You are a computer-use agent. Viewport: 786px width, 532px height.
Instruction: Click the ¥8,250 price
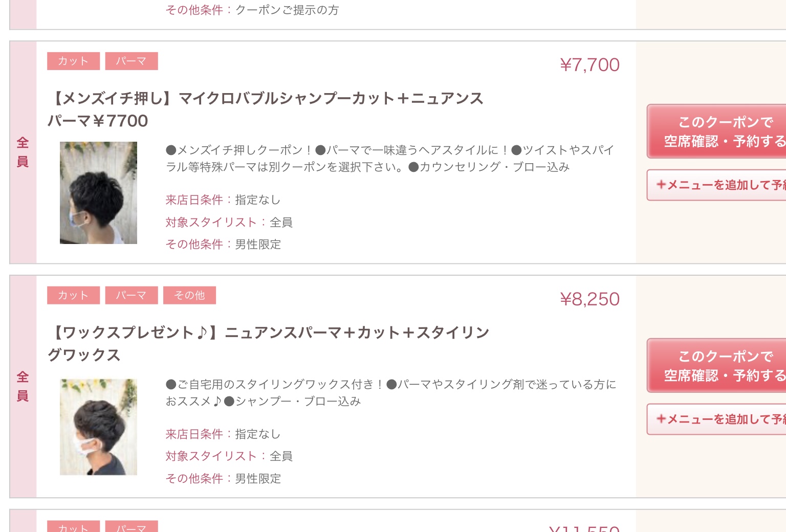(589, 299)
